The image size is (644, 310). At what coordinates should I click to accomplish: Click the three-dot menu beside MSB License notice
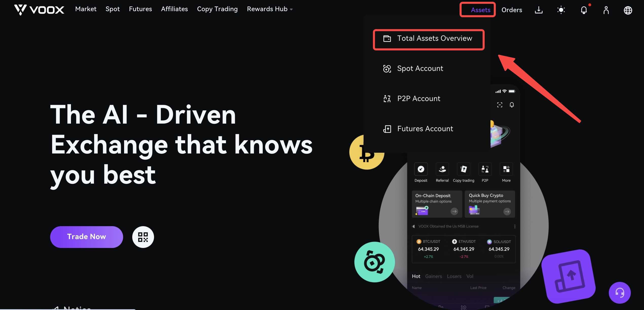click(515, 226)
